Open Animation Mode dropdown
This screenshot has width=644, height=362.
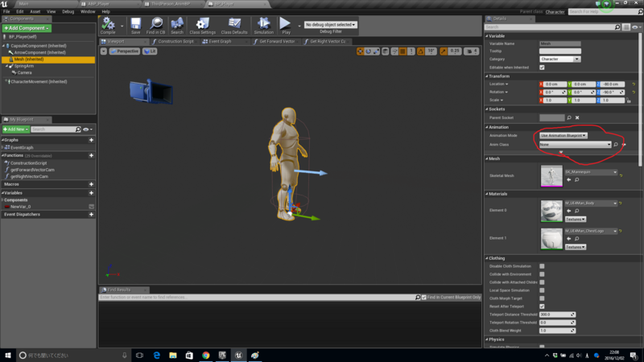[563, 135]
